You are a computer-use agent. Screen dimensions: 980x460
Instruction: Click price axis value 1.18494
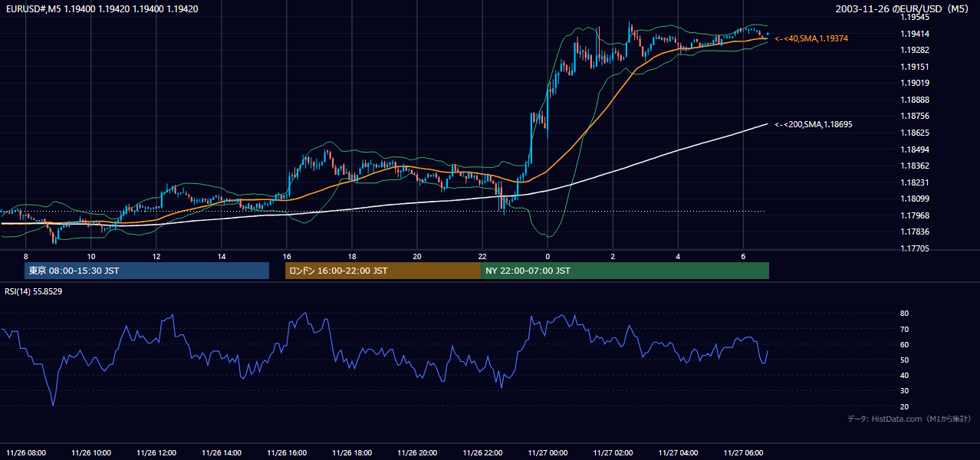point(915,149)
